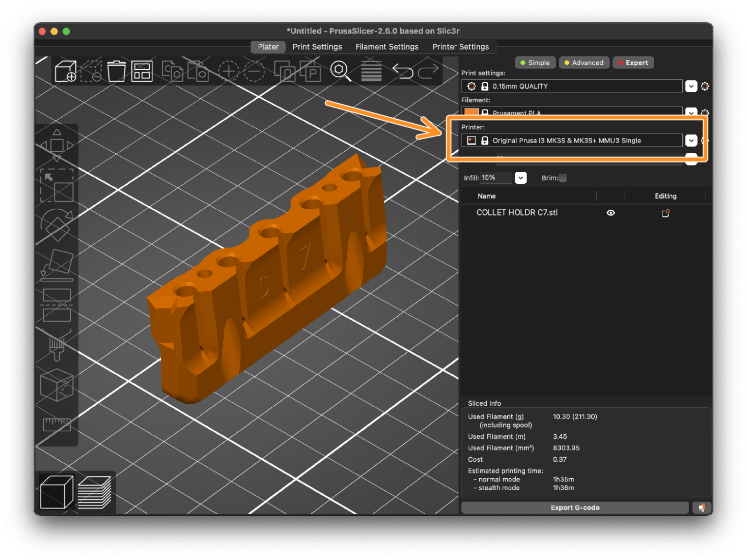The width and height of the screenshot is (747, 560).
Task: Open the Search magnifier in the toolbar
Action: [340, 71]
